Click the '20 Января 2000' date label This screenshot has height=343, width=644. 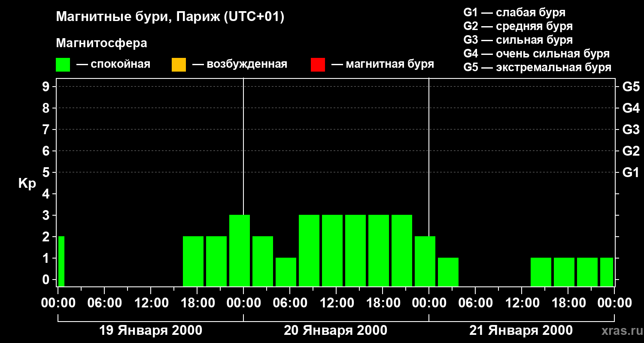pos(336,331)
